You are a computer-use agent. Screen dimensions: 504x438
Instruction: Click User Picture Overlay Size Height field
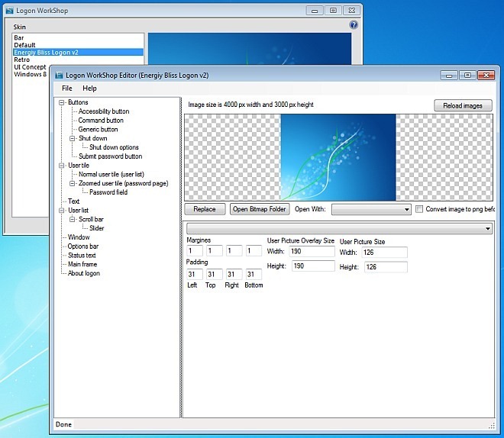coord(313,266)
